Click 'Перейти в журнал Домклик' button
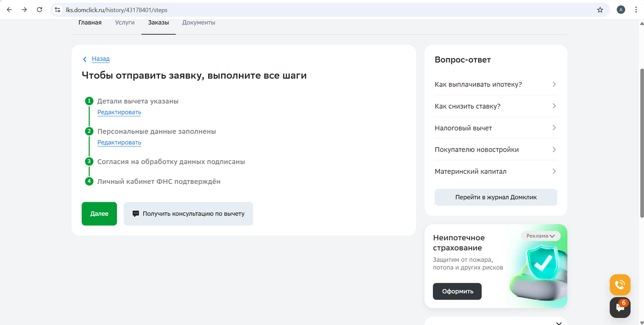The image size is (644, 325). tap(496, 197)
